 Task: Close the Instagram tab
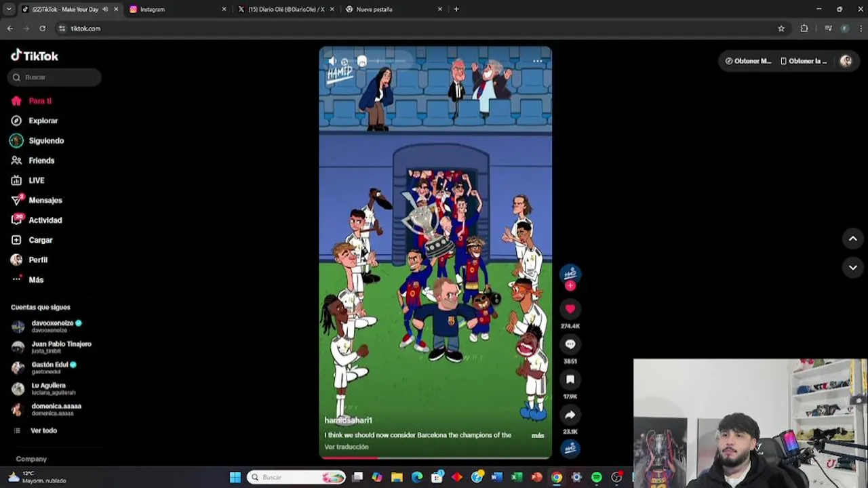pos(224,9)
